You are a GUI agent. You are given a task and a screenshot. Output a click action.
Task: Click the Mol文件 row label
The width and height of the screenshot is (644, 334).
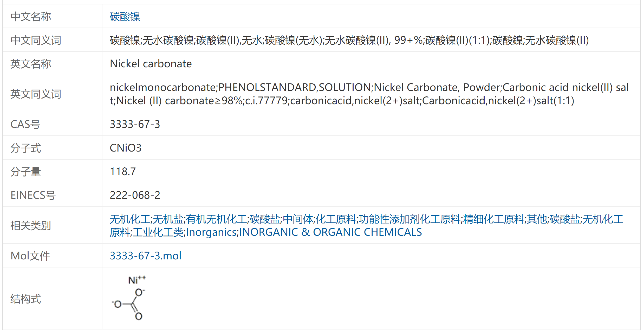coord(30,256)
